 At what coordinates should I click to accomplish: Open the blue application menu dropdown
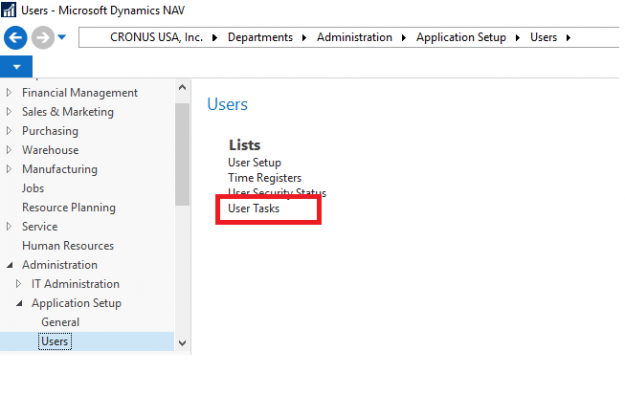(x=16, y=67)
